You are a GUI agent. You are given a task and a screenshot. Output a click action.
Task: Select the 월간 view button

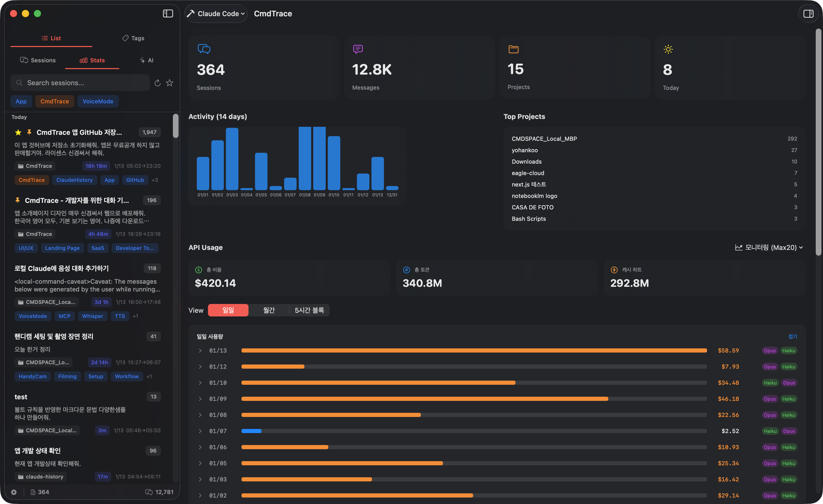269,310
